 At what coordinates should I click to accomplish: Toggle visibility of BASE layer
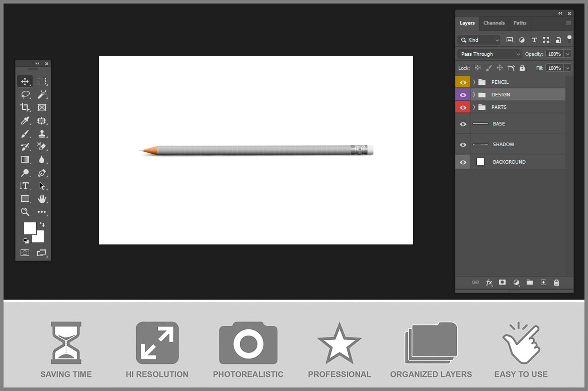pos(463,124)
